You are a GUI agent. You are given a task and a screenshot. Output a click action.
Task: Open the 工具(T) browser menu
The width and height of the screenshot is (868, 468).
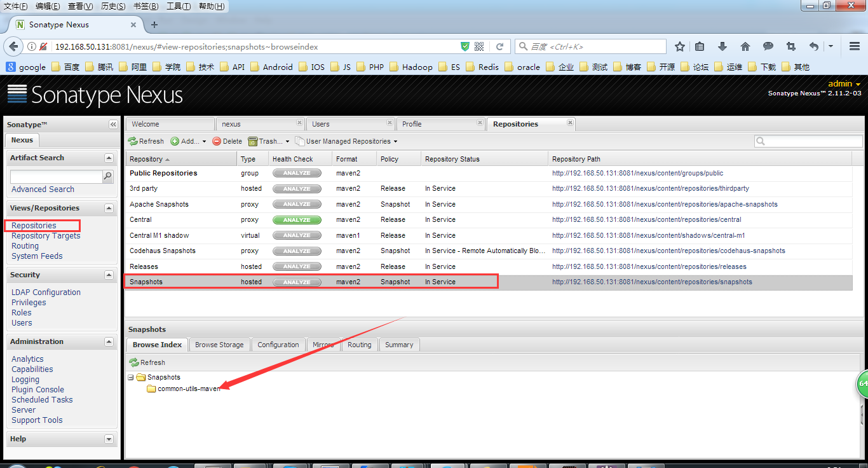(x=179, y=6)
